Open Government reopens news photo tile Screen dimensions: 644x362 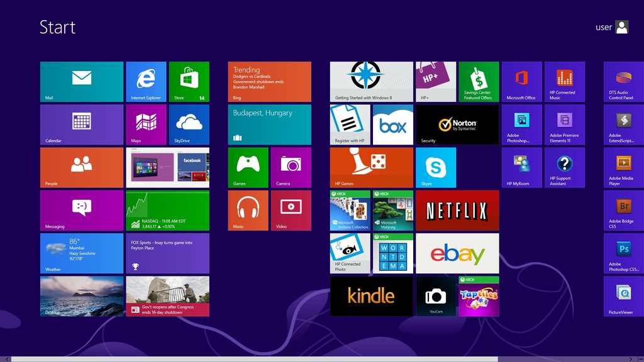pos(167,296)
